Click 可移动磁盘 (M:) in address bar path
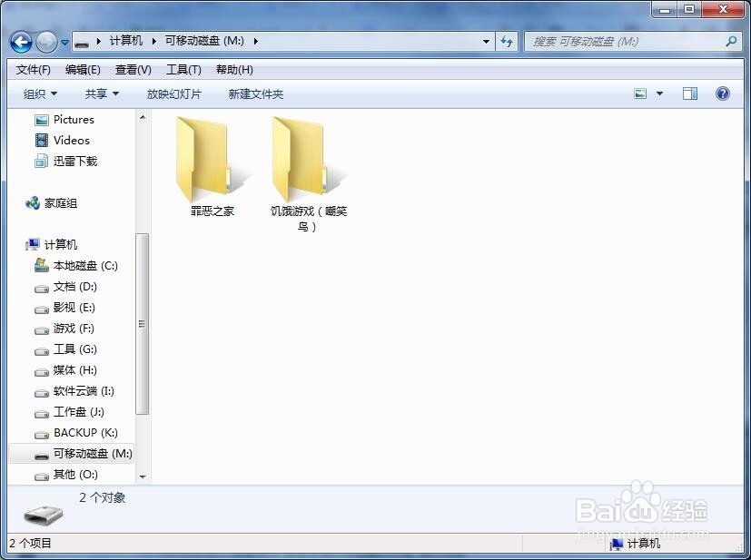751x560 pixels. click(x=204, y=41)
